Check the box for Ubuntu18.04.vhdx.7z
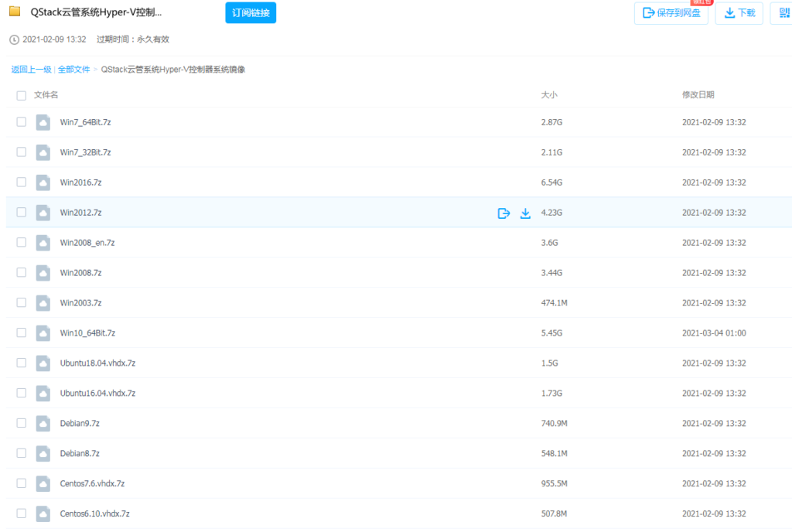Viewport: 792px width, 532px height. pyautogui.click(x=21, y=363)
